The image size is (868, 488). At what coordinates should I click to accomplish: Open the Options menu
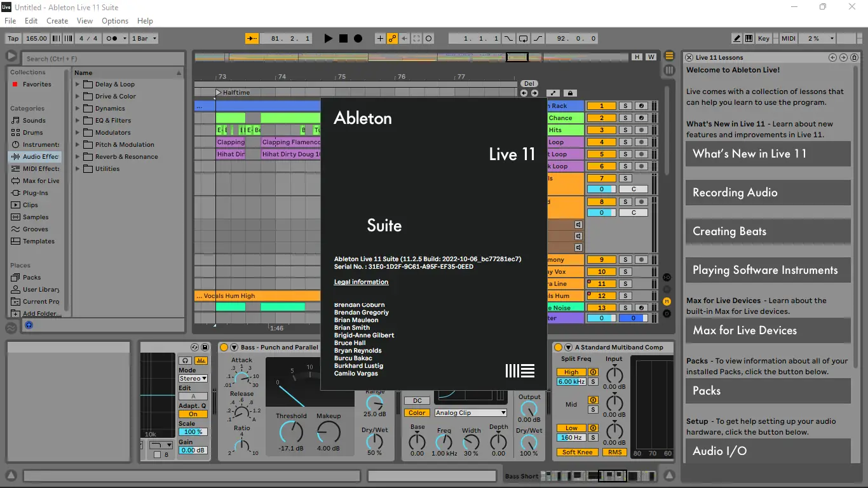coord(115,21)
